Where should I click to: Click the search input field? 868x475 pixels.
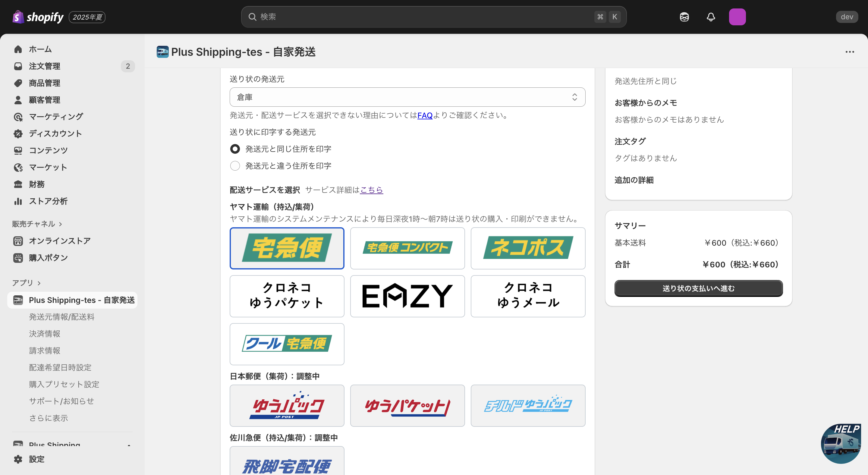point(425,17)
